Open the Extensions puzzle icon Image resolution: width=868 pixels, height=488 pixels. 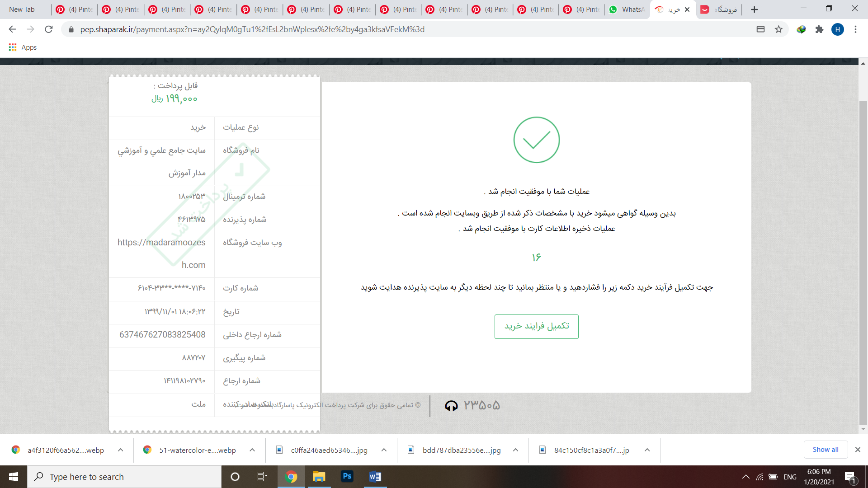pos(819,29)
